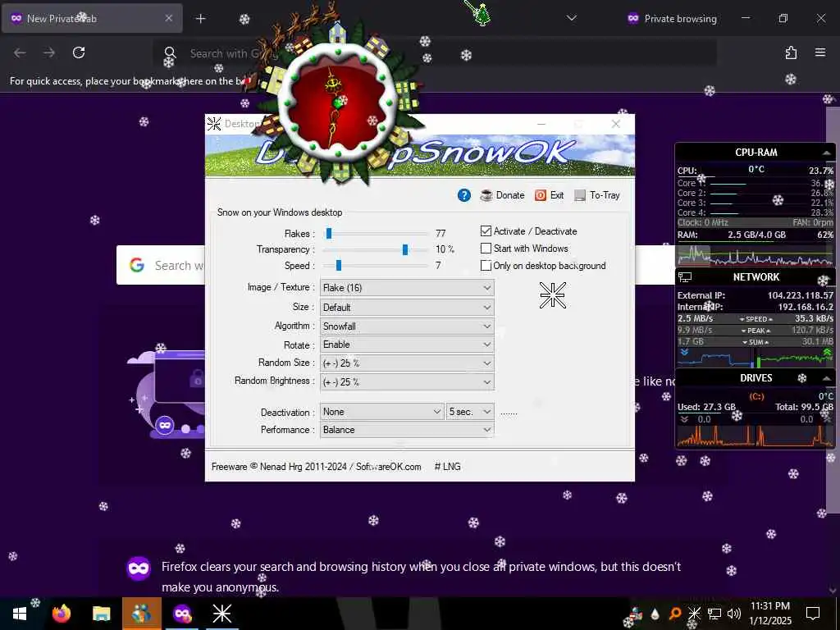Open Firefox extensions puzzle icon
Image resolution: width=840 pixels, height=630 pixels.
coord(791,52)
